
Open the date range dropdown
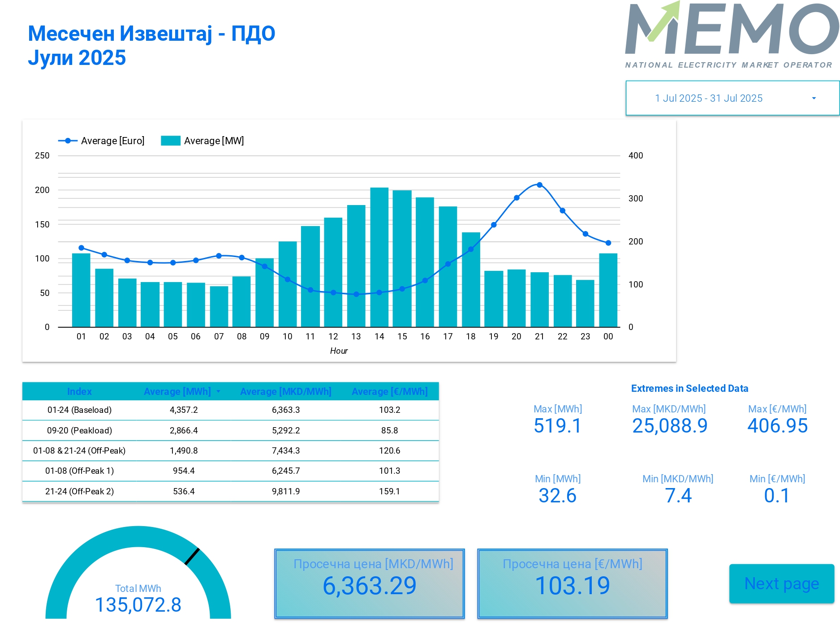pos(709,98)
